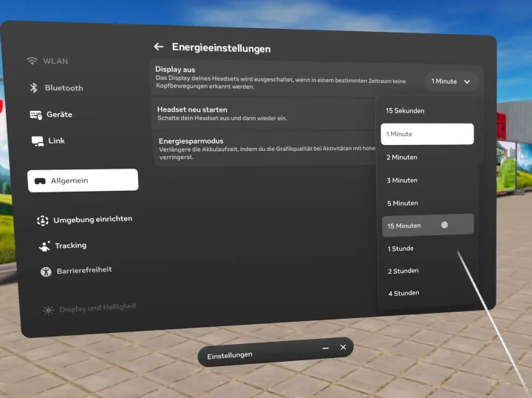Click the headset icon in Allgemein

coord(40,181)
